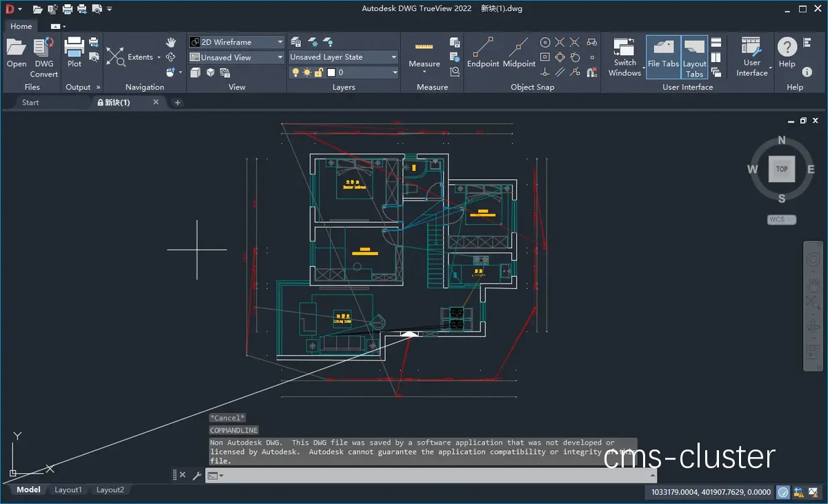Click the Zoom Extents icon
Screen dimensions: 828x504
tap(115, 57)
